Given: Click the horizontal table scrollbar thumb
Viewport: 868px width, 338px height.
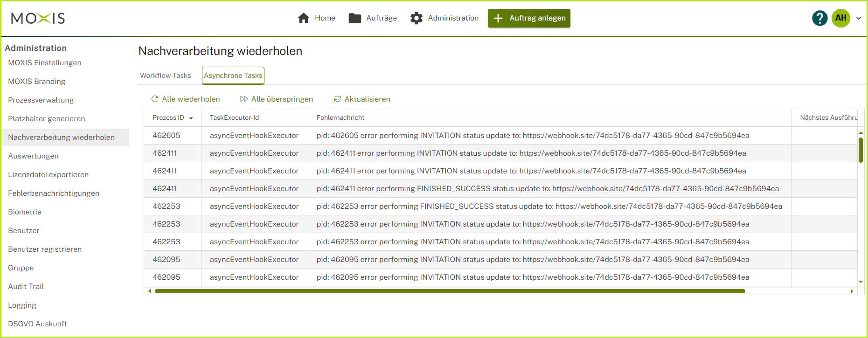Looking at the screenshot, I should pyautogui.click(x=450, y=291).
